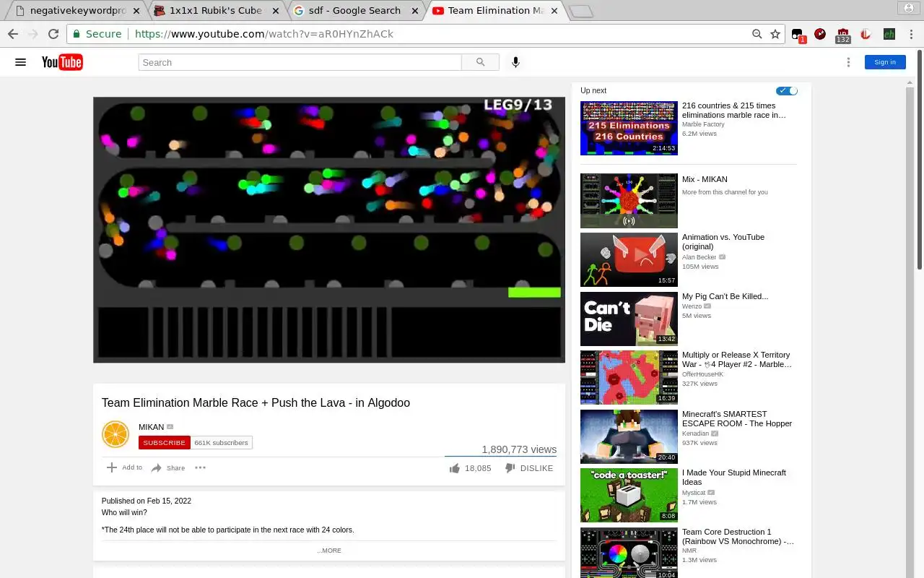Image resolution: width=924 pixels, height=578 pixels.
Task: Open more actions ellipsis under video
Action: pyautogui.click(x=200, y=467)
